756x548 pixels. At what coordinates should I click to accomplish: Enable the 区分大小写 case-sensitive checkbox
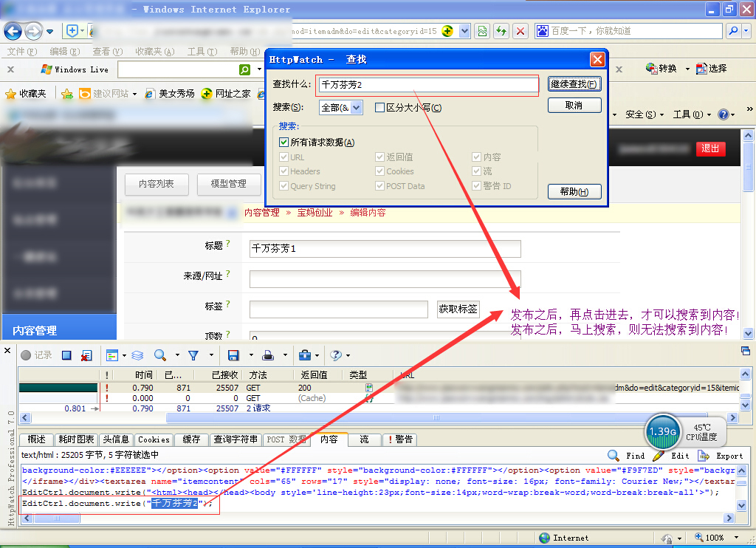tap(380, 108)
